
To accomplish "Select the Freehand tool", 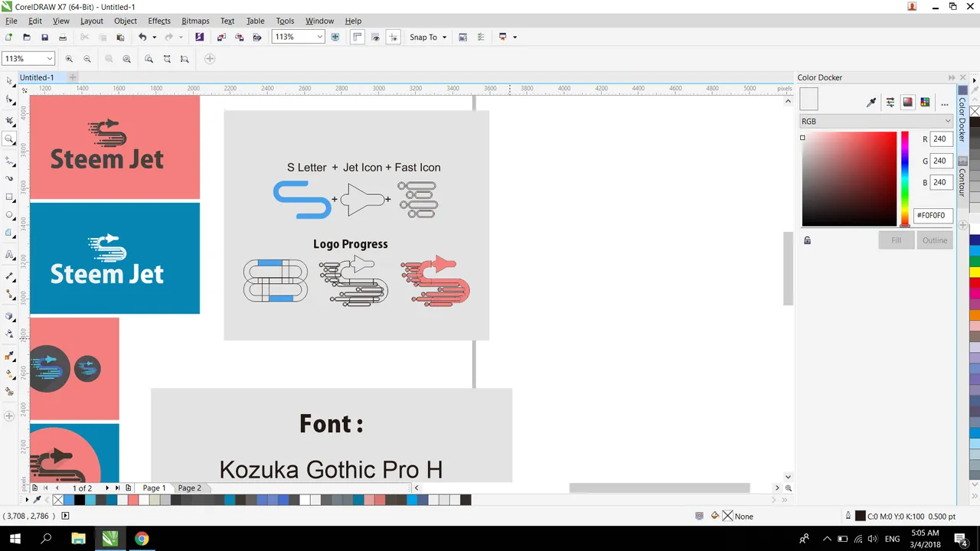I will tap(9, 161).
